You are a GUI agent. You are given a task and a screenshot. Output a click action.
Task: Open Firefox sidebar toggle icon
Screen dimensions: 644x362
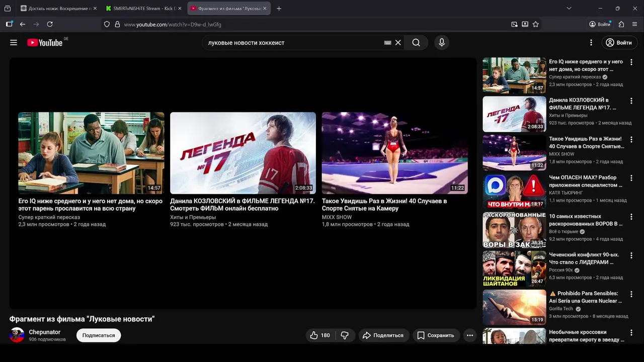click(9, 24)
